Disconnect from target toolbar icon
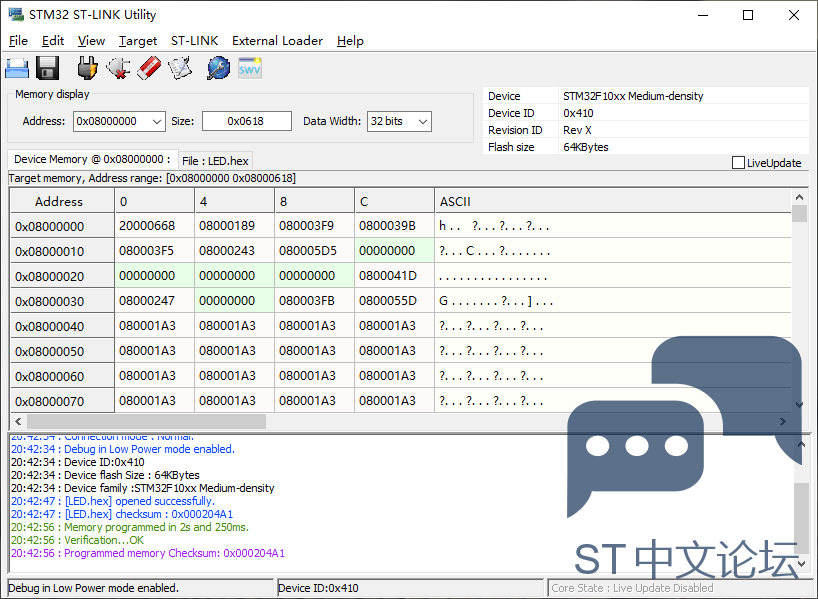This screenshot has height=599, width=818. pyautogui.click(x=118, y=68)
